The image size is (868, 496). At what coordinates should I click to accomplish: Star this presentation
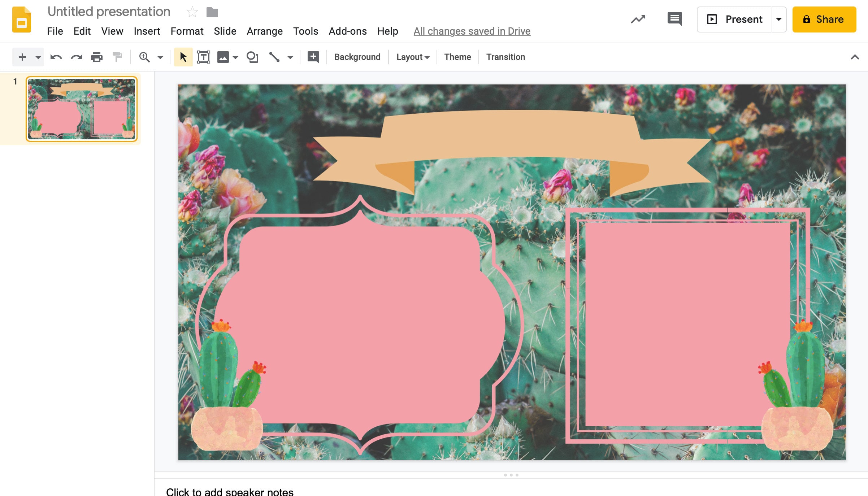click(192, 12)
